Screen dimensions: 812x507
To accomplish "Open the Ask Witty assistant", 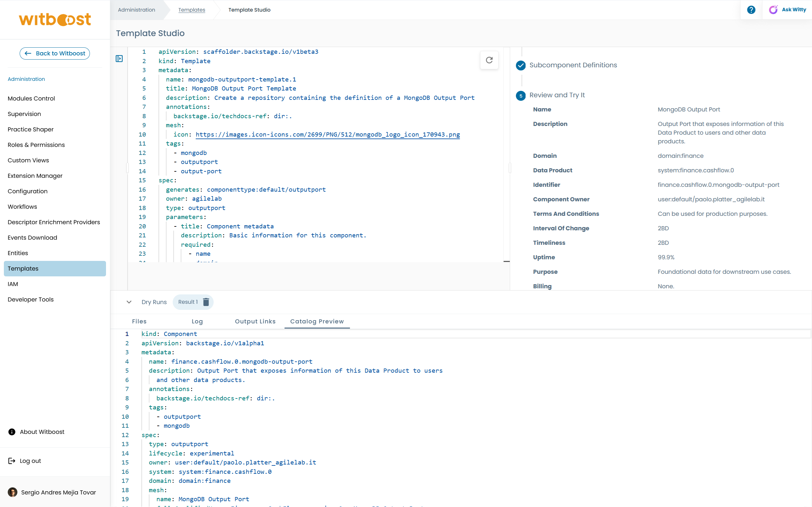I will point(787,10).
